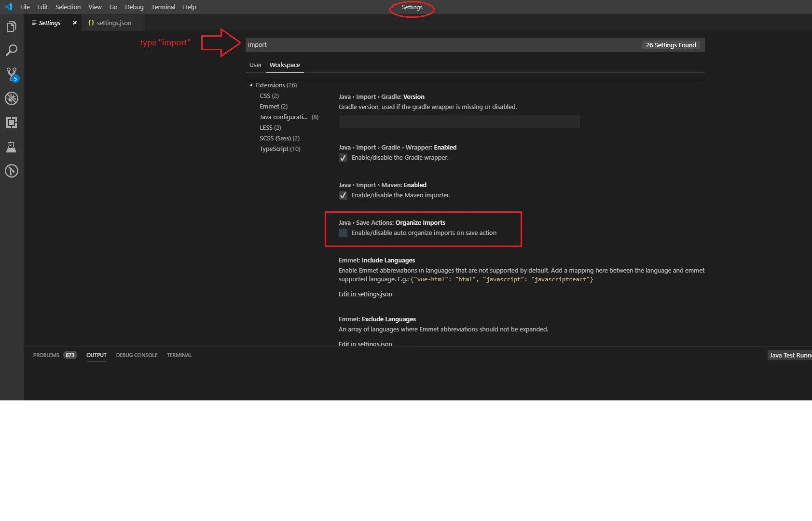Open the Edit menu
812x521 pixels.
[42, 7]
